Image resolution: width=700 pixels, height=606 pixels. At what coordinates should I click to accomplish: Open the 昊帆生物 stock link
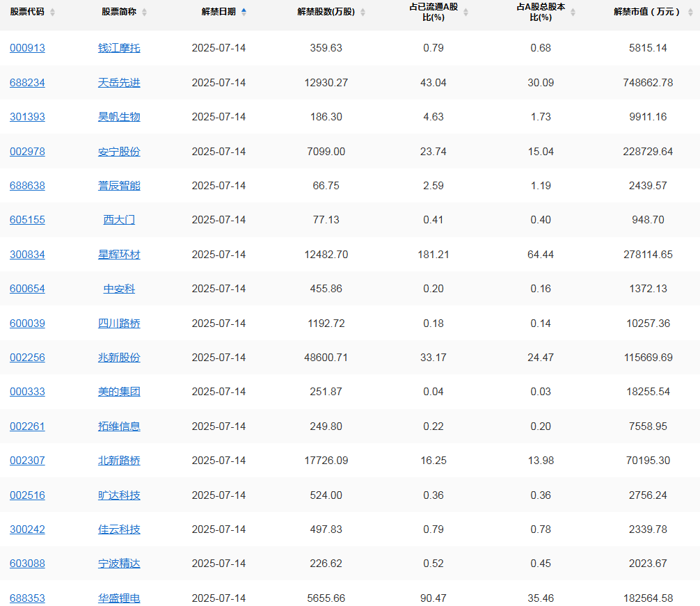click(x=119, y=117)
